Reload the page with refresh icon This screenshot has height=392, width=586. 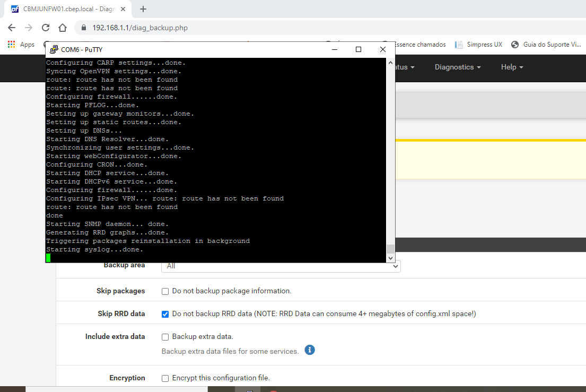(x=46, y=28)
